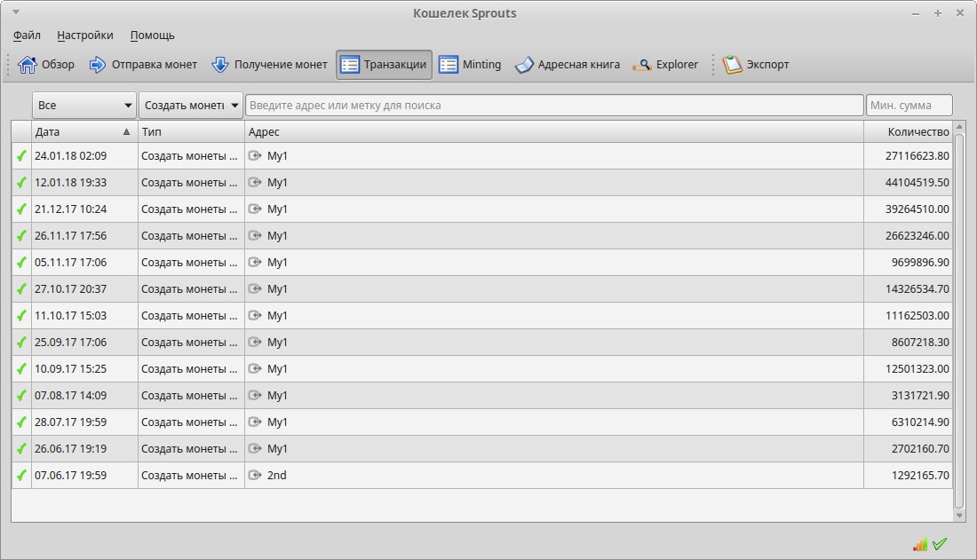The height and width of the screenshot is (560, 977).
Task: Select amount 6310214.90
Action: (x=920, y=422)
